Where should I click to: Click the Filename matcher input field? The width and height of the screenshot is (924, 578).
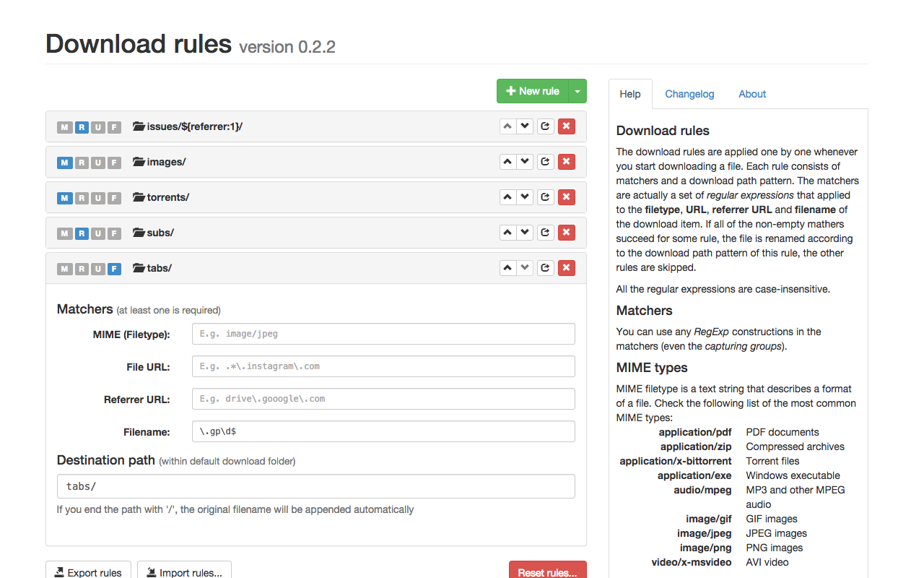pos(383,431)
